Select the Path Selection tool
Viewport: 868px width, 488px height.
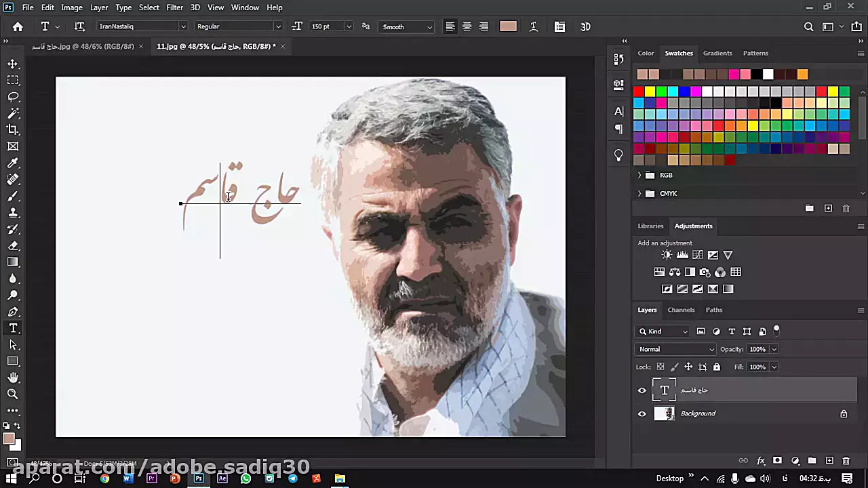pos(13,345)
